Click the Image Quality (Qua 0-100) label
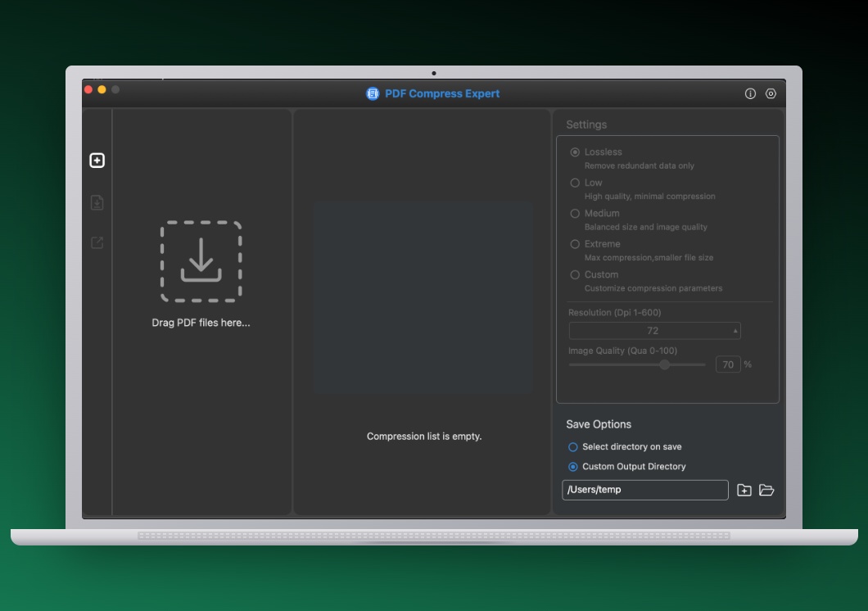 pyautogui.click(x=623, y=351)
